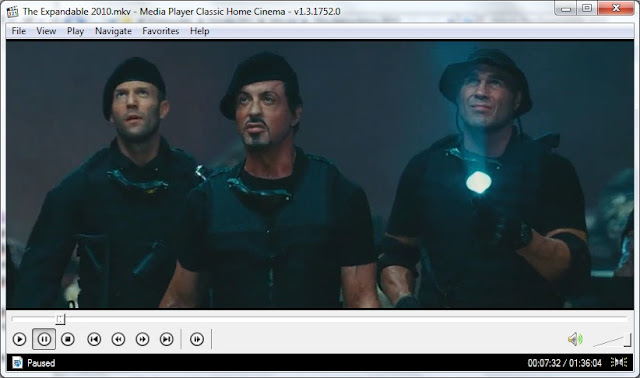The image size is (640, 378).
Task: Click the Play button
Action: [x=19, y=339]
